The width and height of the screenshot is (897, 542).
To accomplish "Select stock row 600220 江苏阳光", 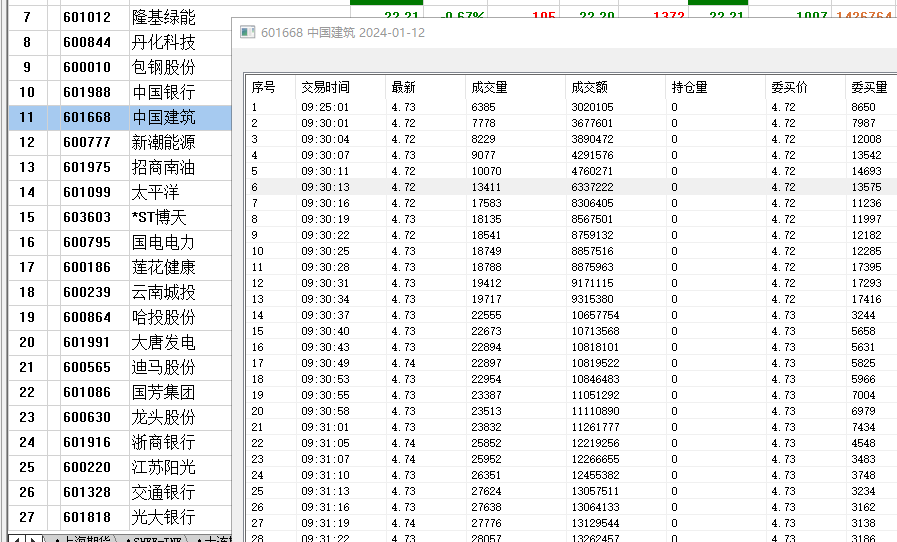I will tap(120, 467).
